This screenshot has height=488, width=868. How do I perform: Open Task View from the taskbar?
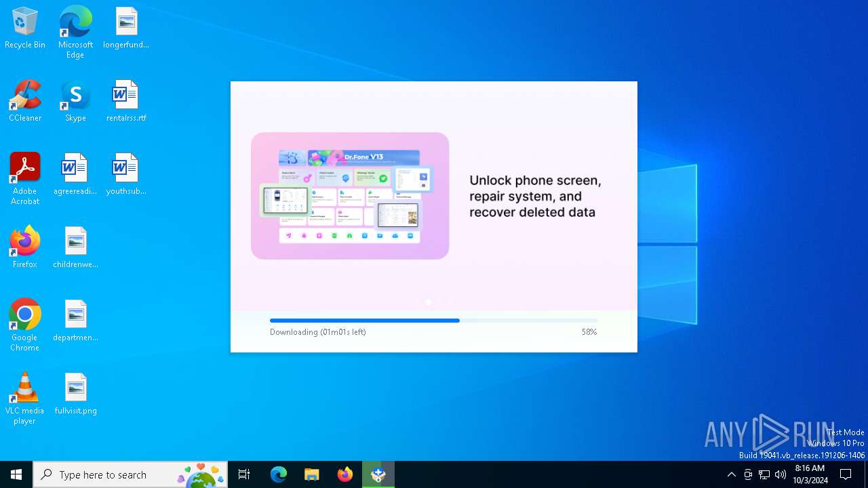[x=244, y=474]
